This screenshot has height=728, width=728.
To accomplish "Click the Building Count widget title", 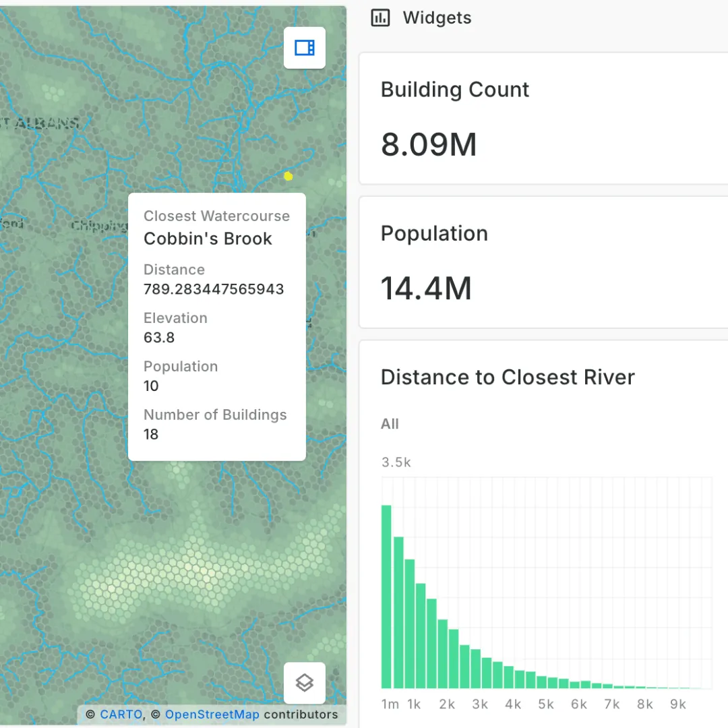I will click(x=455, y=90).
